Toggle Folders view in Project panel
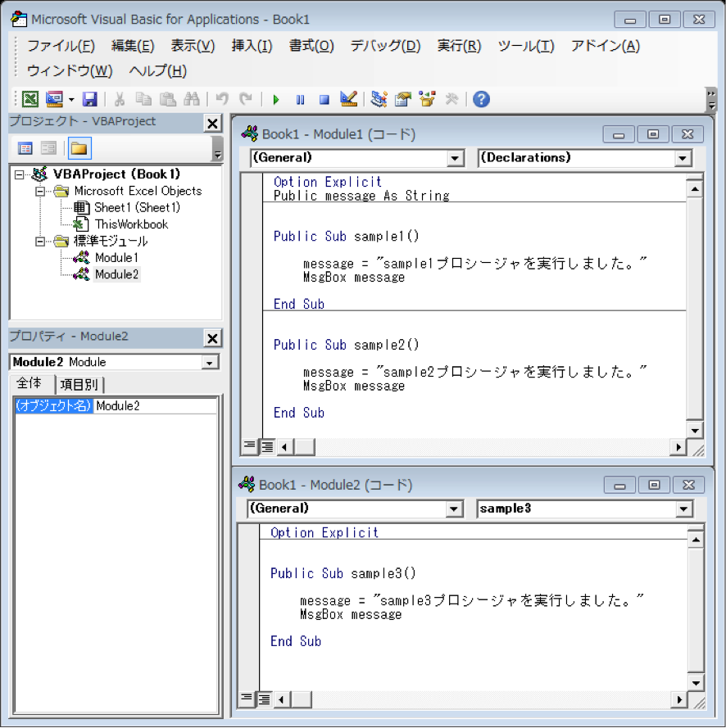The height and width of the screenshot is (728, 726). tap(79, 148)
